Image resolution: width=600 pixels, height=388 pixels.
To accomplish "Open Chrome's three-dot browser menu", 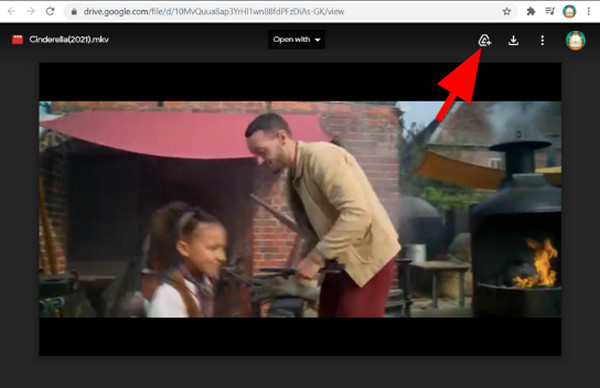I will tap(589, 11).
